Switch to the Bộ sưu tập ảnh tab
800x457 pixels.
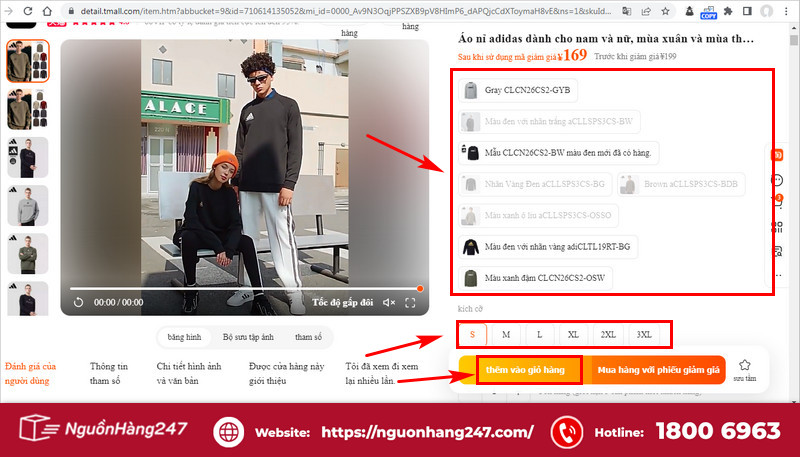click(x=247, y=337)
